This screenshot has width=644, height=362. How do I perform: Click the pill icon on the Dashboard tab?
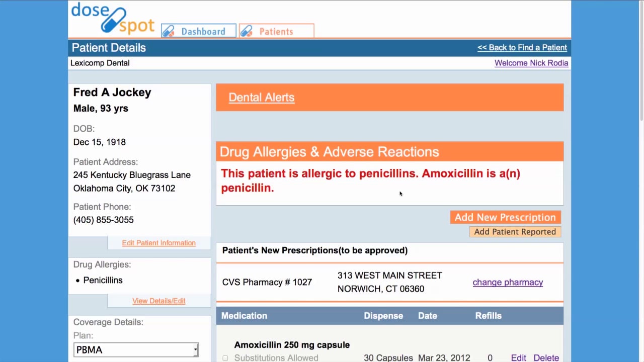pyautogui.click(x=169, y=31)
